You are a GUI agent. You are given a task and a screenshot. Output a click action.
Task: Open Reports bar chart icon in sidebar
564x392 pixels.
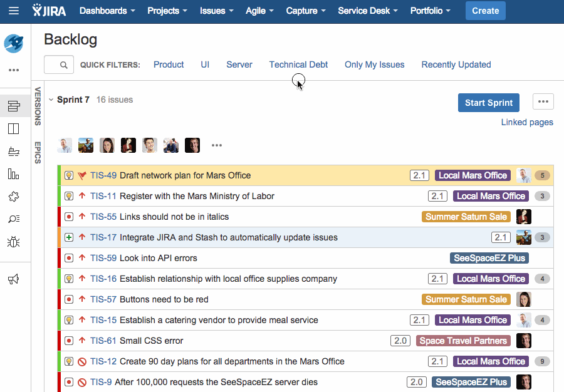point(14,174)
